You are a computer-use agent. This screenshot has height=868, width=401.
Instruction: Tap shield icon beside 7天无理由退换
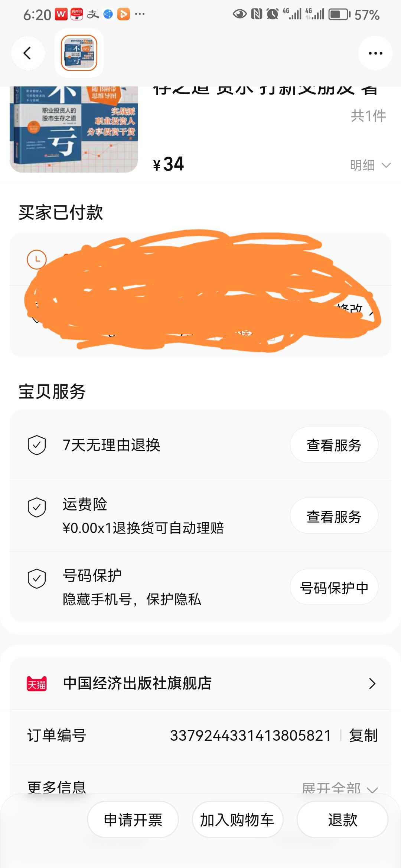click(x=37, y=445)
